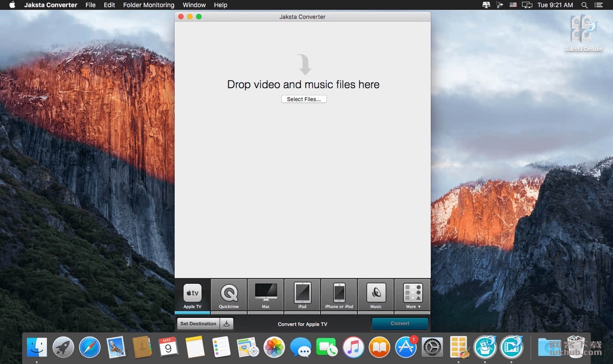The height and width of the screenshot is (364, 613).
Task: Select the Quicktime conversion preset
Action: [x=229, y=295]
